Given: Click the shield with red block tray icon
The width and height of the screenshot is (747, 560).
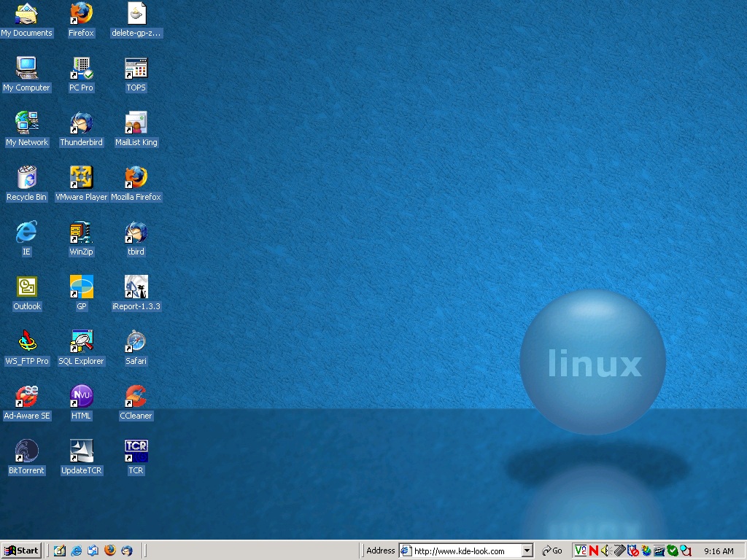Looking at the screenshot, I should [632, 551].
